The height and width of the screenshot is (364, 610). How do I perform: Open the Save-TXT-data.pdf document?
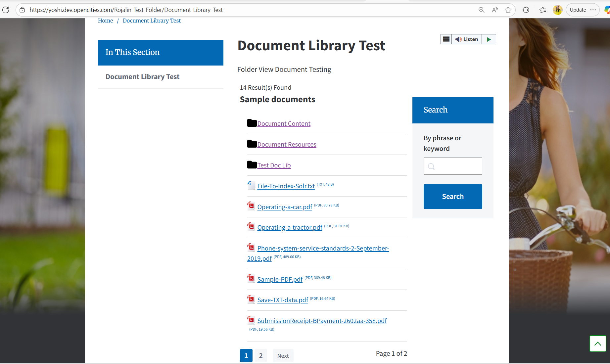(x=282, y=300)
